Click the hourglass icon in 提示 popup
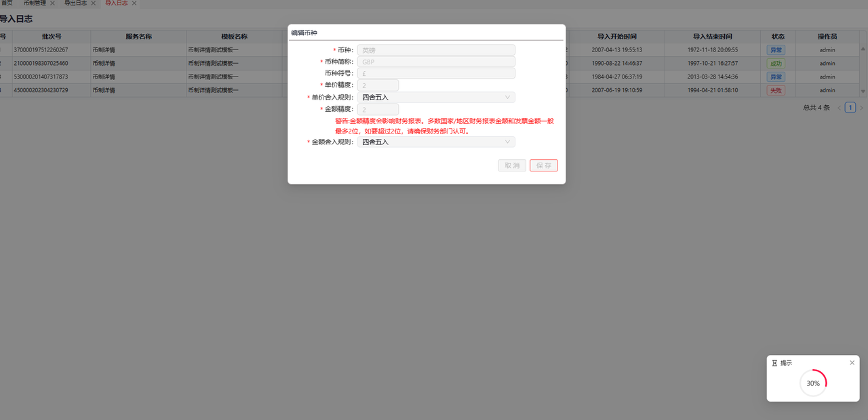The width and height of the screenshot is (868, 420). click(774, 363)
